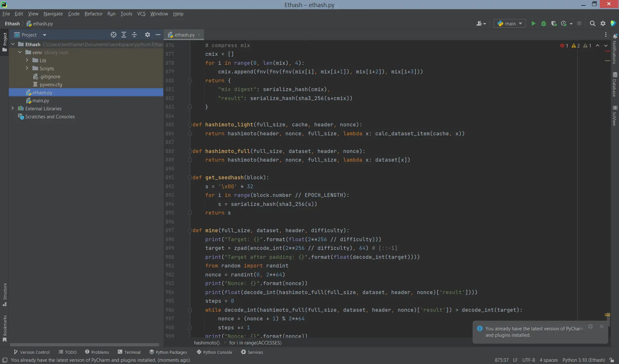This screenshot has width=619, height=364.
Task: Click Select Opened File target icon
Action: [114, 35]
